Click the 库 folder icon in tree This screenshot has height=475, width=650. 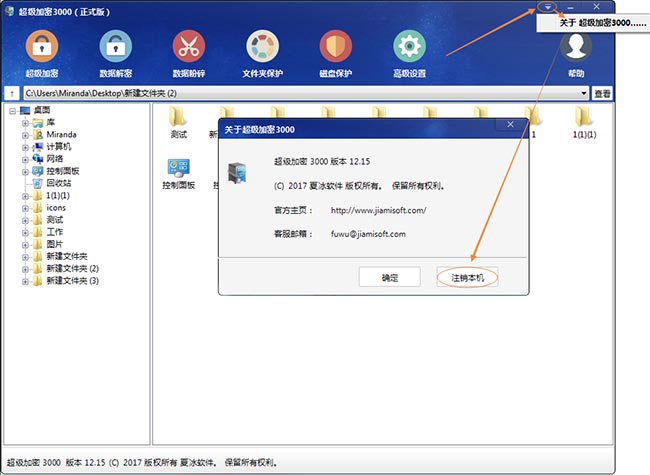pos(38,123)
